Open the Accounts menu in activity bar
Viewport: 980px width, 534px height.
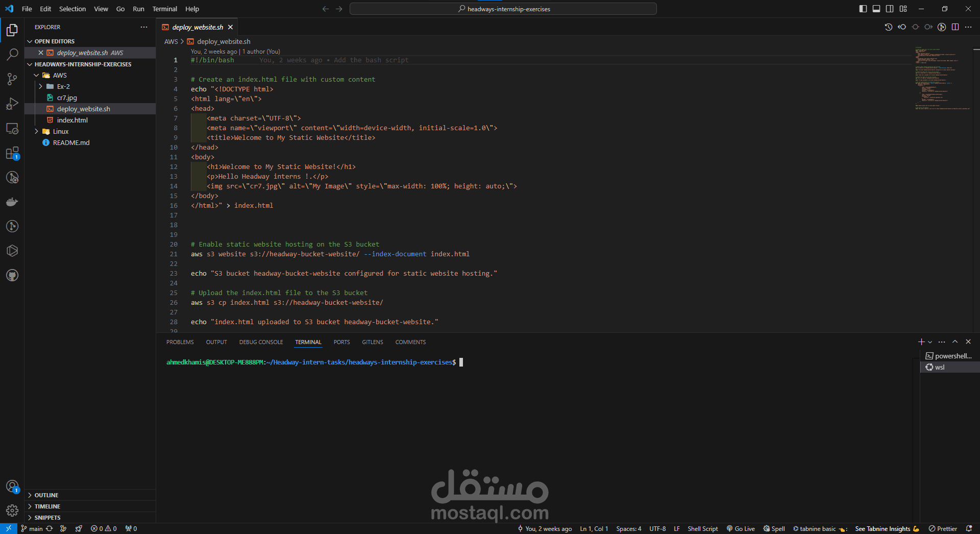tap(12, 487)
